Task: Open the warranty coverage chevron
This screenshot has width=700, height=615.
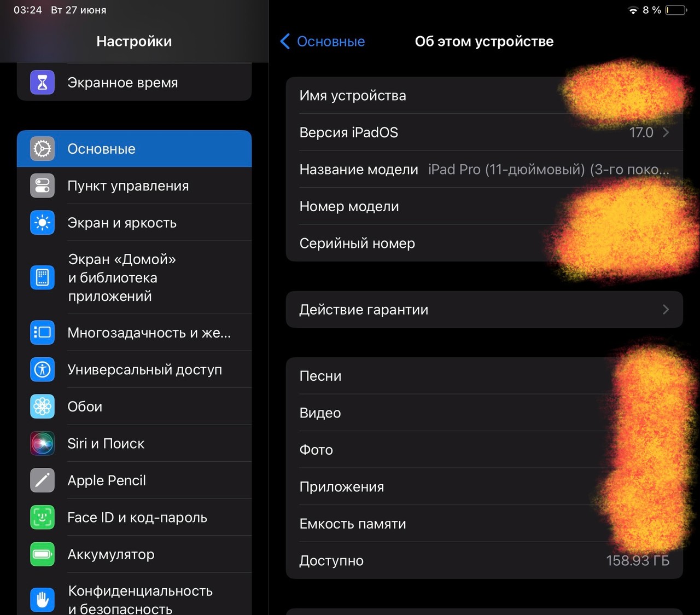Action: coord(666,310)
